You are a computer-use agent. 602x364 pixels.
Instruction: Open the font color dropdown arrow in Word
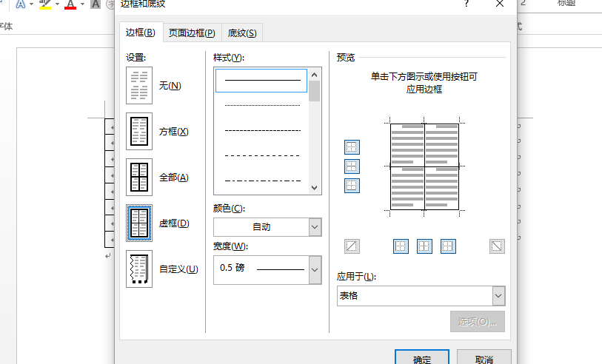click(82, 4)
